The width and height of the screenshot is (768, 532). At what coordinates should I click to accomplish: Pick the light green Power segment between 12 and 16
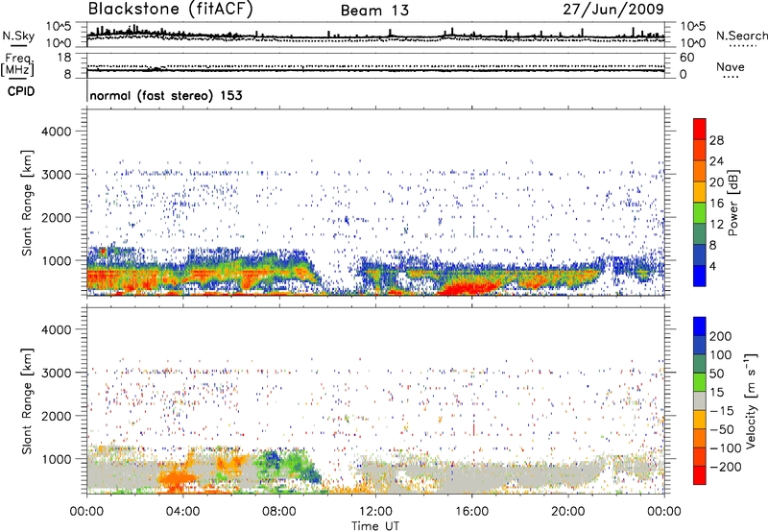(700, 212)
